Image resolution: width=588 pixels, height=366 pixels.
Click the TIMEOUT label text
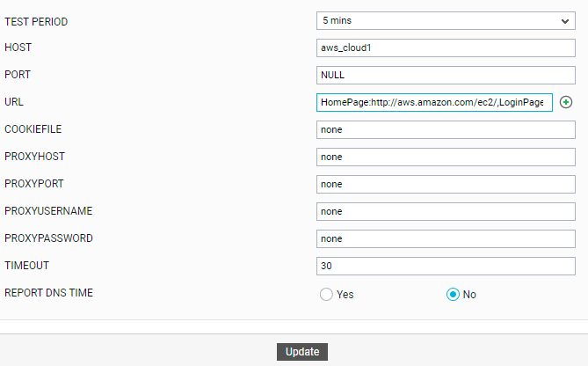[x=26, y=266]
